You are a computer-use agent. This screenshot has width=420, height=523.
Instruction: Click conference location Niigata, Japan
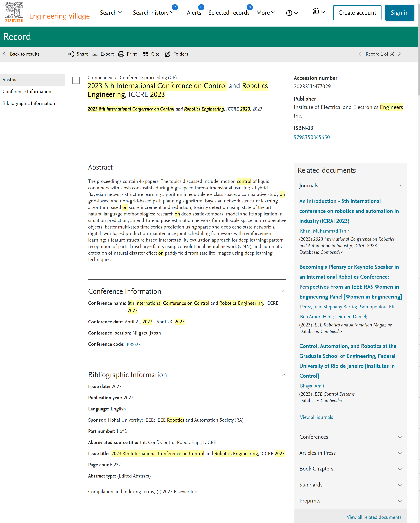tap(147, 333)
